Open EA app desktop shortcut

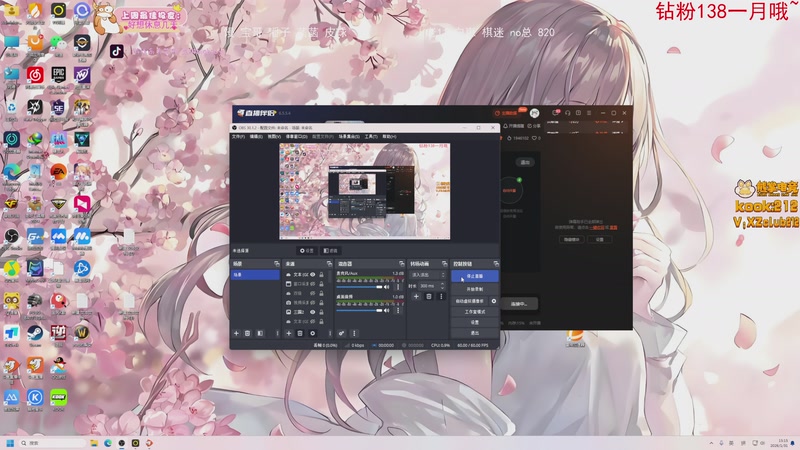click(58, 172)
